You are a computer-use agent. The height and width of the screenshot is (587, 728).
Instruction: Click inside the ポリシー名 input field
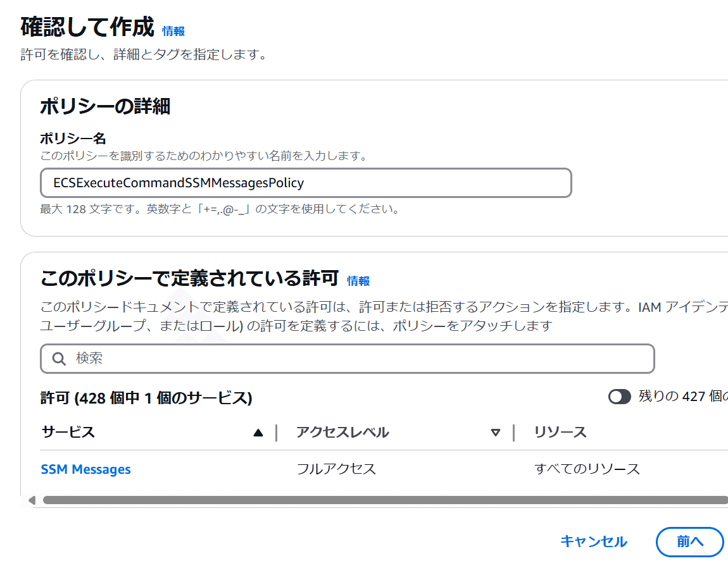[306, 182]
